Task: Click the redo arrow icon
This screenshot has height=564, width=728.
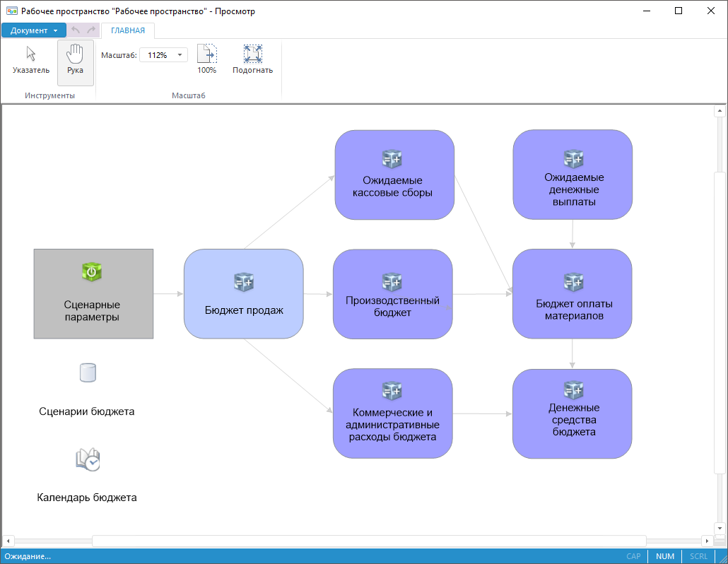Action: click(x=91, y=30)
